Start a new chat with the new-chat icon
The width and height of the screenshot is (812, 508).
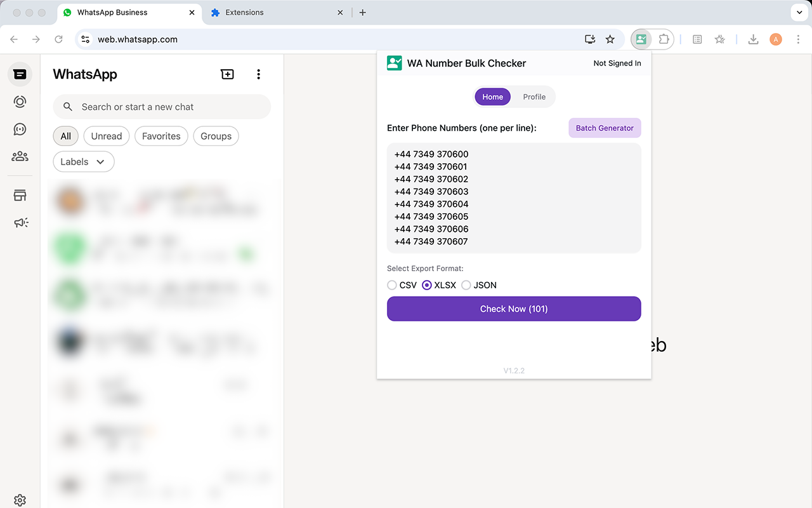[227, 74]
